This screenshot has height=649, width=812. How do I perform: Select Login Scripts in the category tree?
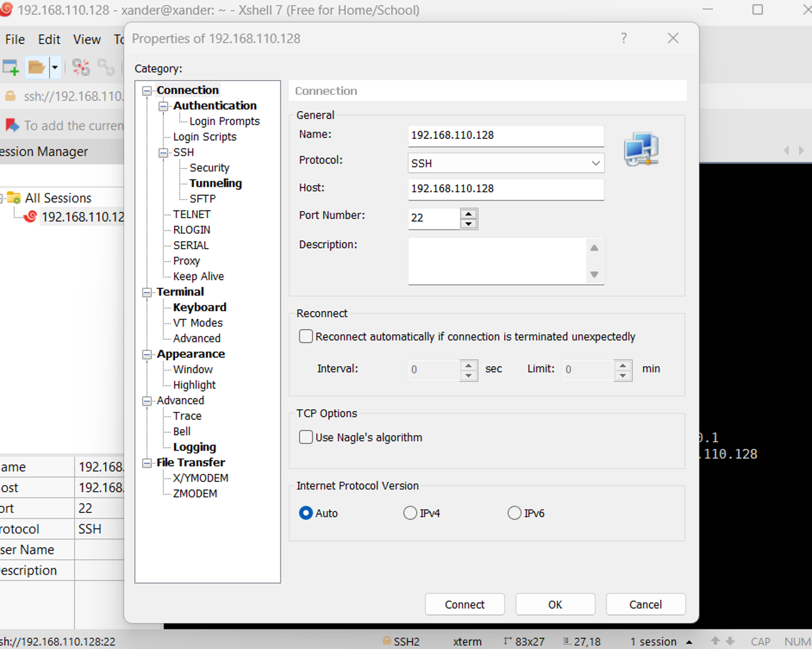205,137
